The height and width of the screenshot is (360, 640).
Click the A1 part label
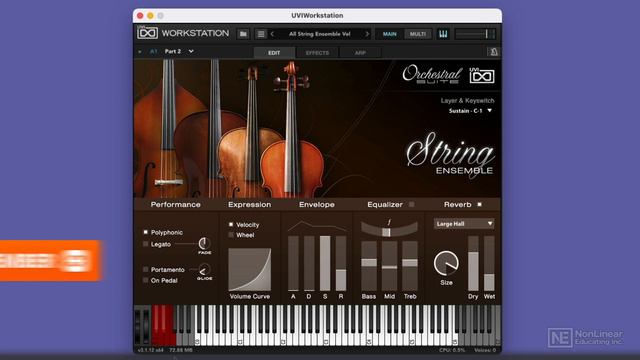[153, 51]
